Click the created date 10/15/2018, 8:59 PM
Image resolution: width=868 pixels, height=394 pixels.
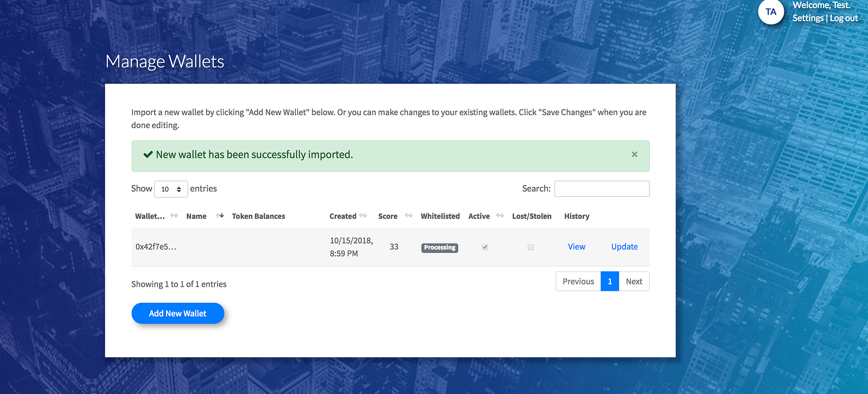click(352, 247)
